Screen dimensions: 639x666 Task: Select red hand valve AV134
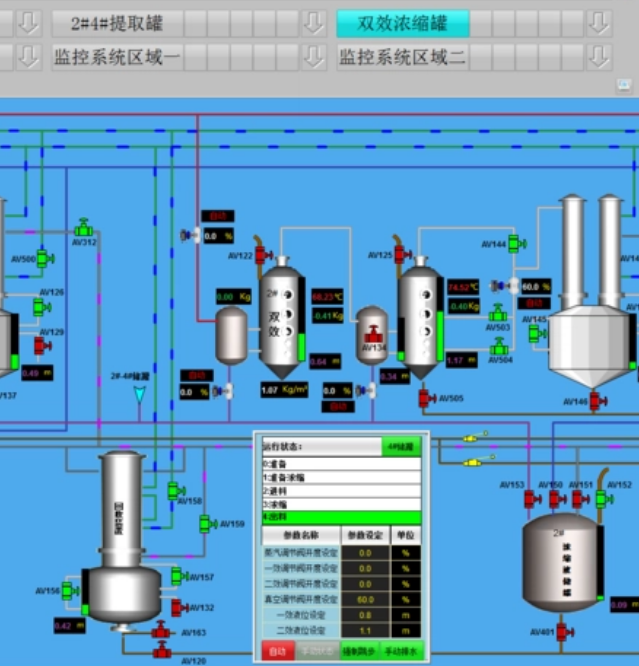pyautogui.click(x=373, y=334)
